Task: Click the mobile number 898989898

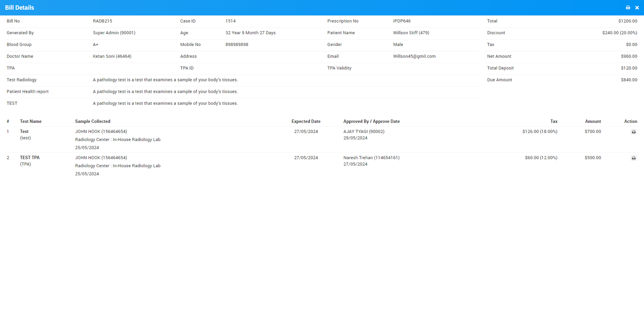Action: click(x=237, y=45)
